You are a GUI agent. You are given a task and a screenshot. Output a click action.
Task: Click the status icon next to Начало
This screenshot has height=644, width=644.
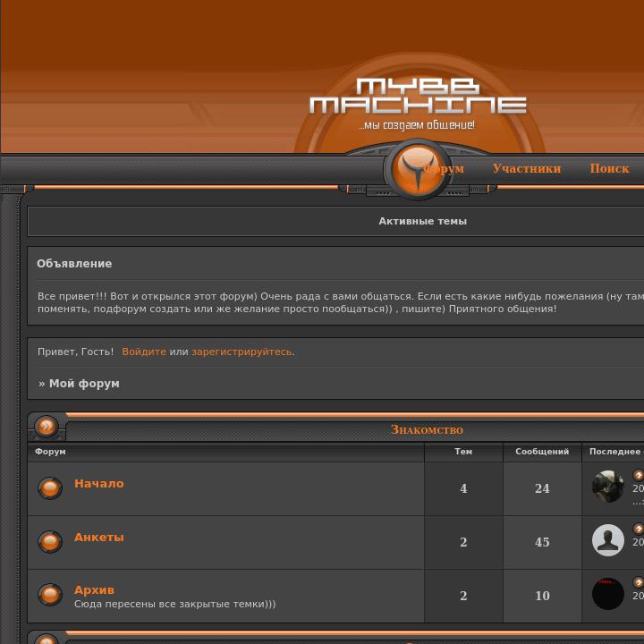pos(50,488)
